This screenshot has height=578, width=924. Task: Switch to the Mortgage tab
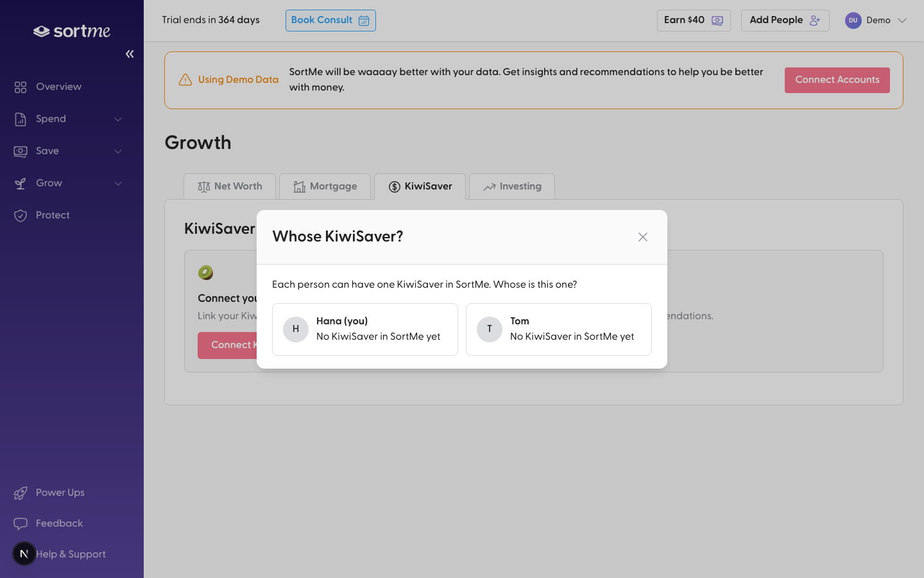tap(325, 186)
